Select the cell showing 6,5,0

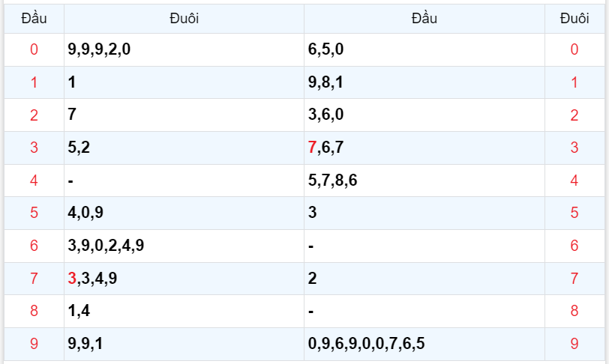[325, 50]
